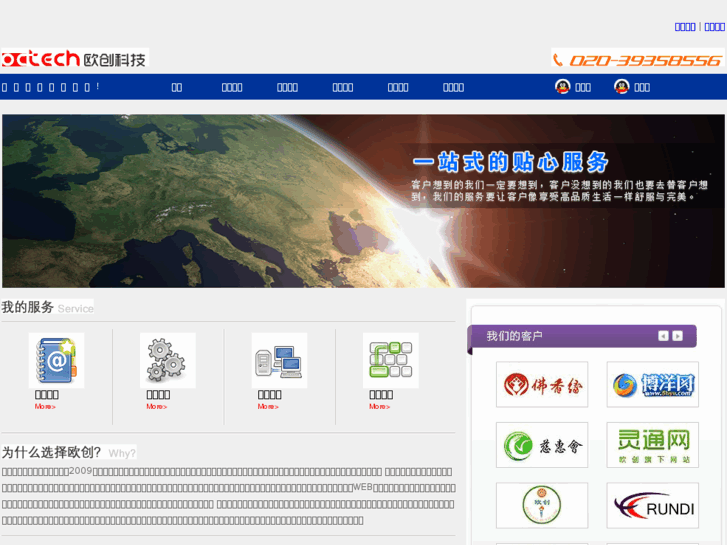Show next clients with right arrow button
727x545 pixels.
click(x=677, y=336)
